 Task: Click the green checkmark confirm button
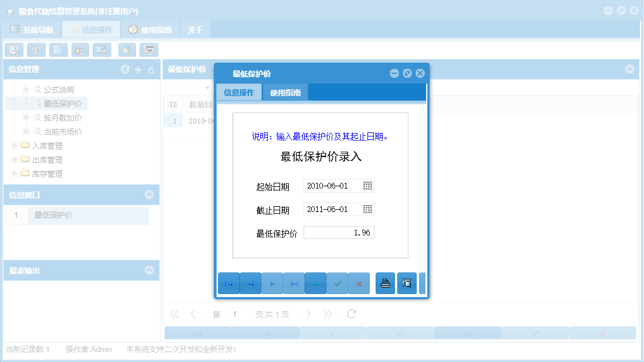coord(338,283)
